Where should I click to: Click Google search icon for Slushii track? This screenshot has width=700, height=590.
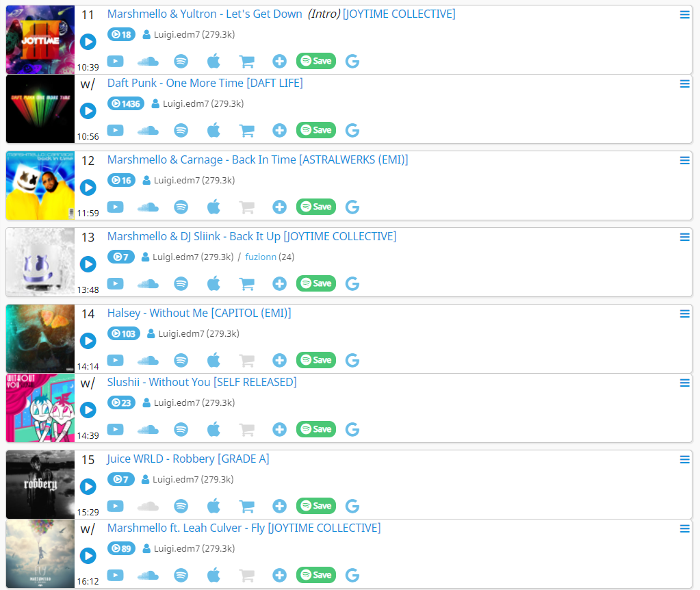coord(352,430)
